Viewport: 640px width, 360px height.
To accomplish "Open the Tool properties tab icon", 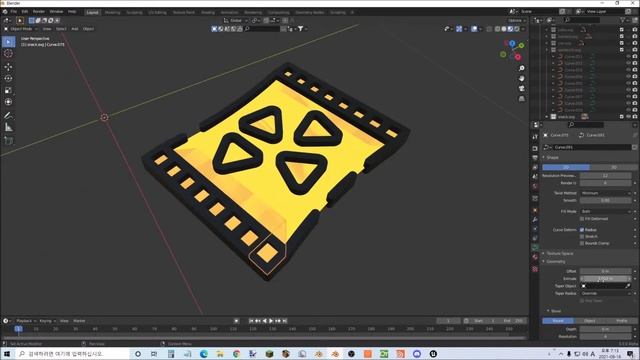I will click(x=535, y=137).
